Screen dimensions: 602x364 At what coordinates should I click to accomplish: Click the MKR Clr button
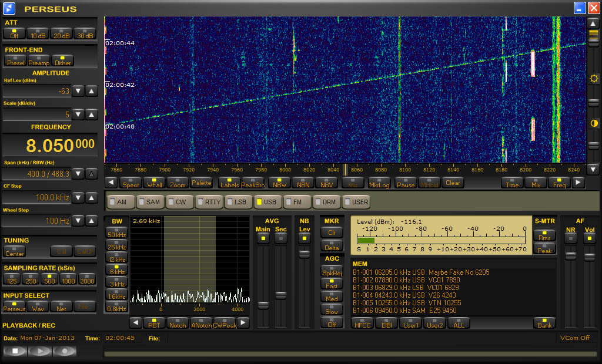332,232
